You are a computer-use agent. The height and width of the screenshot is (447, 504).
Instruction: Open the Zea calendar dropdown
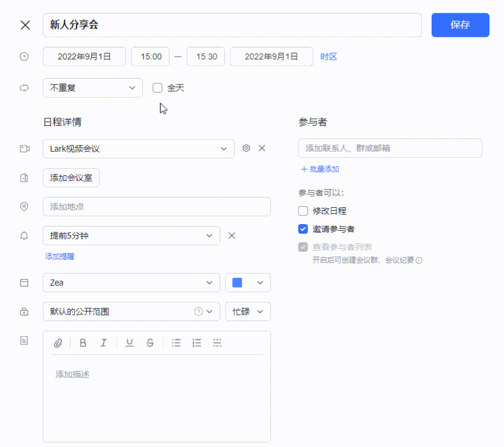click(x=131, y=283)
